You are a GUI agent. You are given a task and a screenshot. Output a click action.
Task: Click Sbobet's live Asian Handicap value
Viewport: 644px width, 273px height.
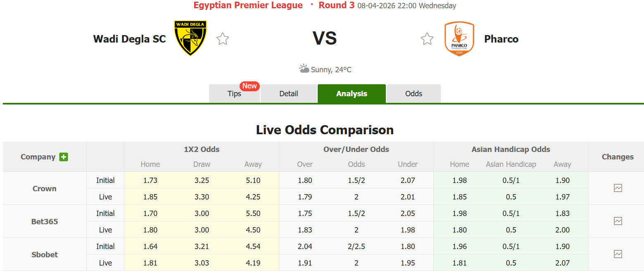pos(511,263)
